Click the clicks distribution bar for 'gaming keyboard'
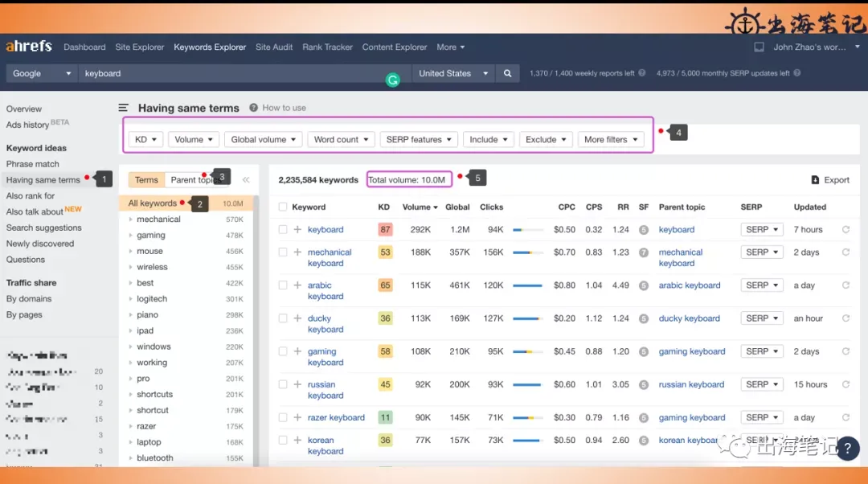This screenshot has width=868, height=484. [x=527, y=351]
